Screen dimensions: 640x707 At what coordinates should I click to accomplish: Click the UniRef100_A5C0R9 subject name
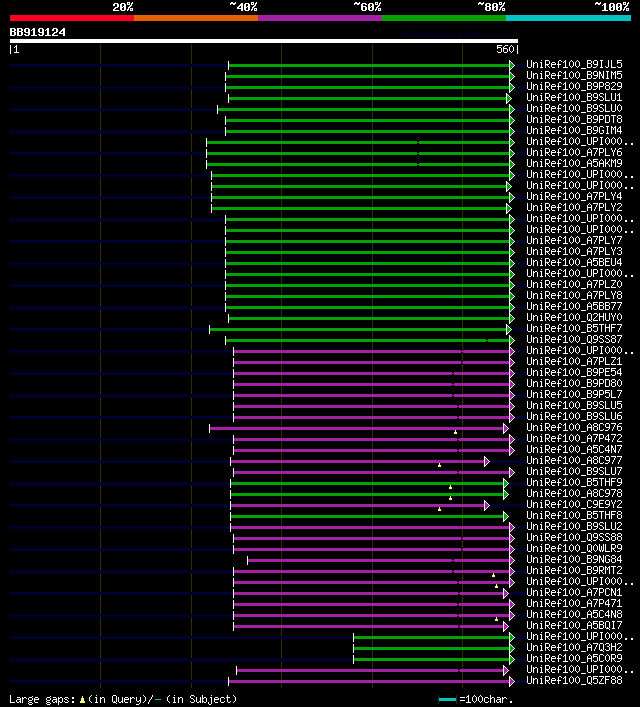[x=574, y=658]
